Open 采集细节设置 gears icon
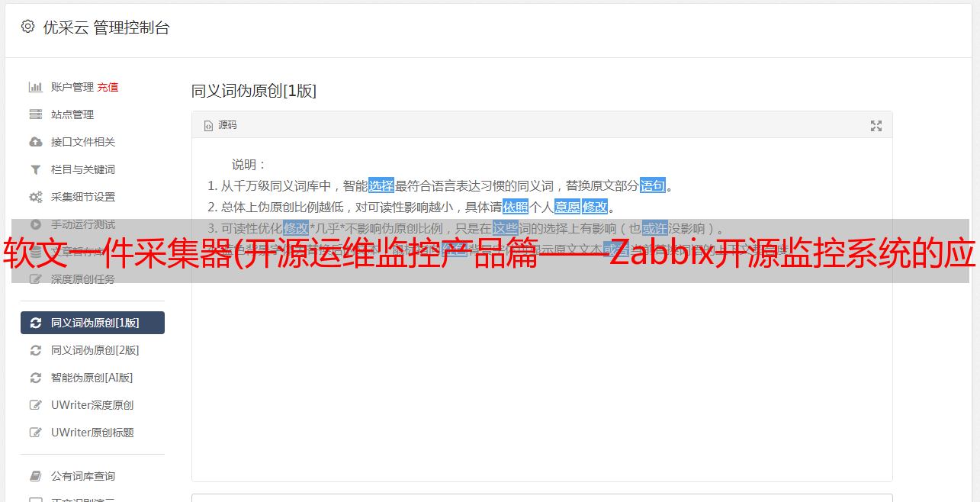 pos(35,197)
